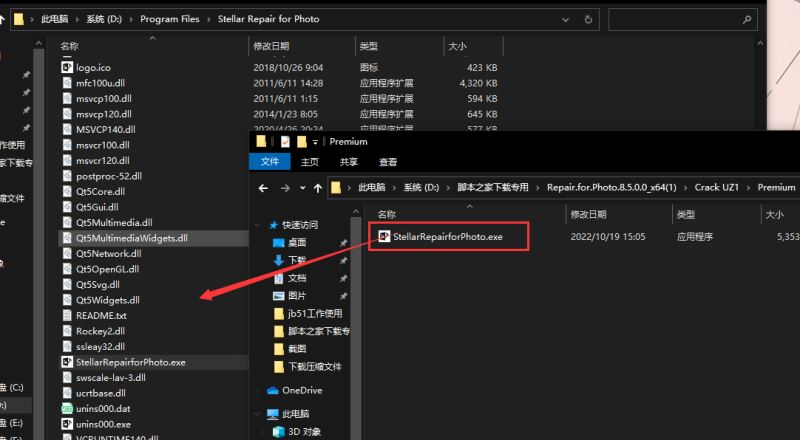Click logo.ico file icon in back window
This screenshot has height=440, width=800.
[x=67, y=67]
